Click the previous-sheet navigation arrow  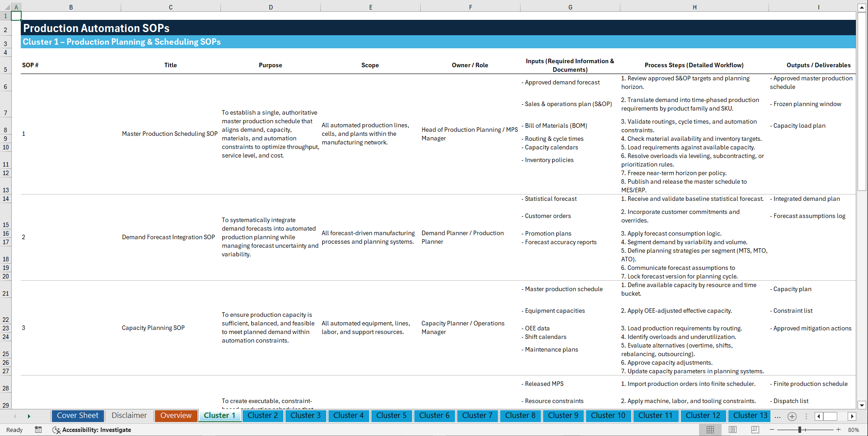(15, 416)
